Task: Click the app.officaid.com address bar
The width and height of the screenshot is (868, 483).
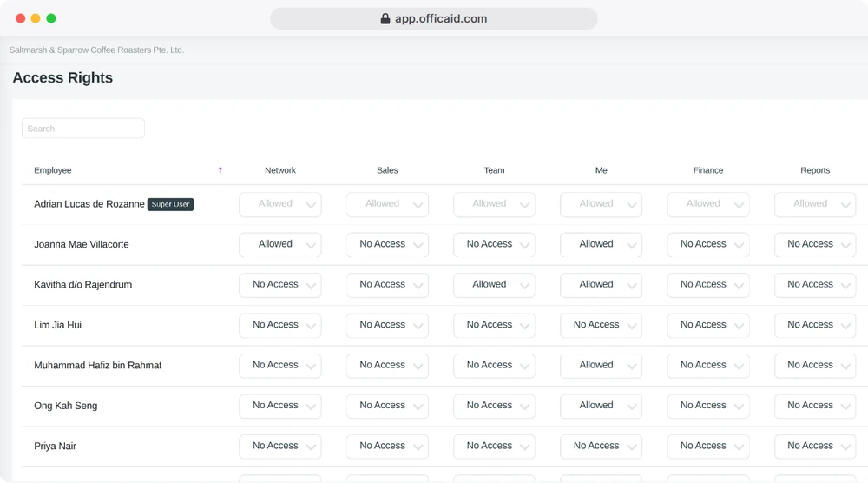Action: click(434, 19)
